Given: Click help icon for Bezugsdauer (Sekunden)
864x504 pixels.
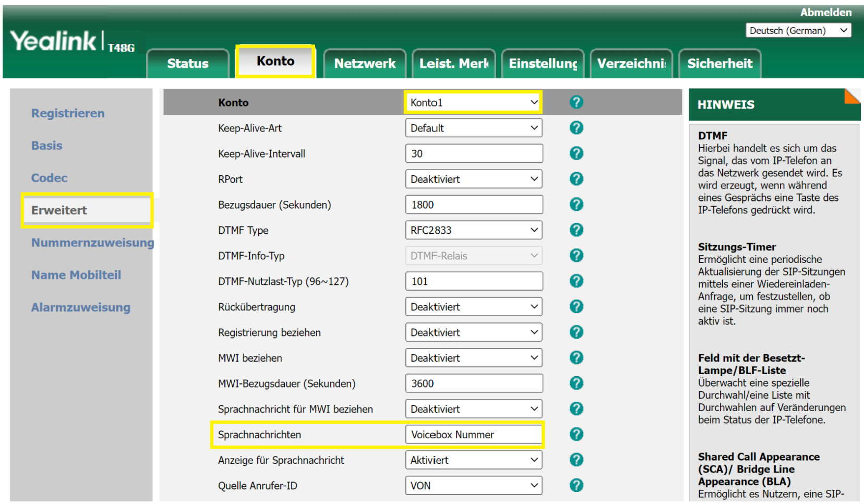Looking at the screenshot, I should pyautogui.click(x=576, y=205).
